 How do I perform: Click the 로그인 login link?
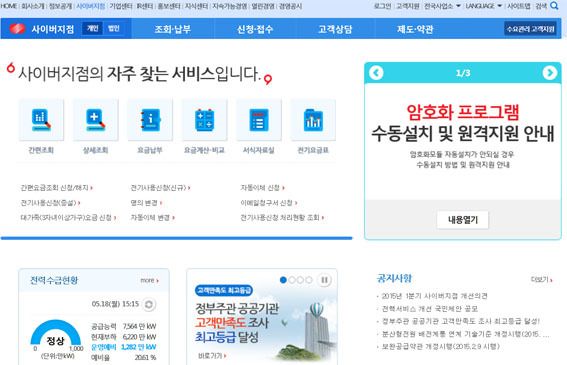pyautogui.click(x=382, y=6)
